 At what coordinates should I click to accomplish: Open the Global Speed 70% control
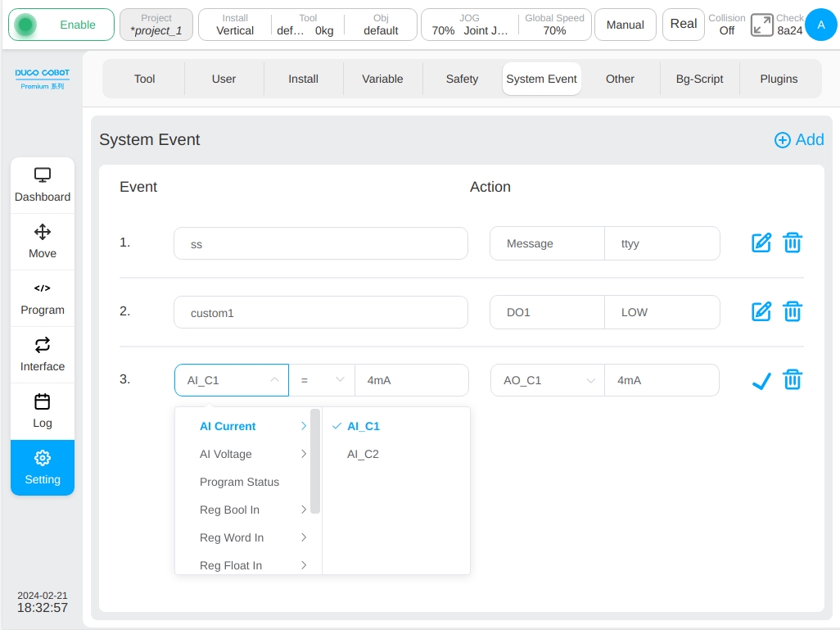pos(554,25)
